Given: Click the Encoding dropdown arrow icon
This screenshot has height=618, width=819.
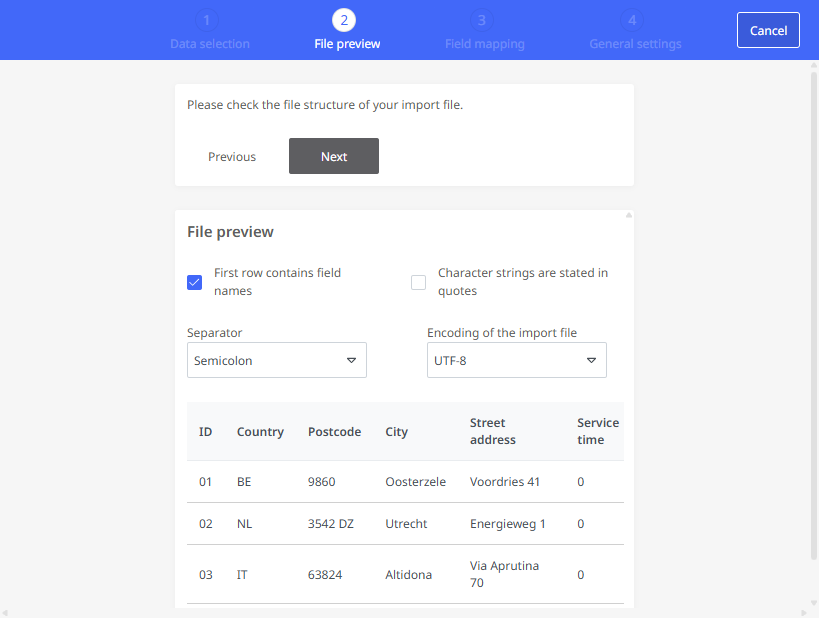Looking at the screenshot, I should point(591,360).
